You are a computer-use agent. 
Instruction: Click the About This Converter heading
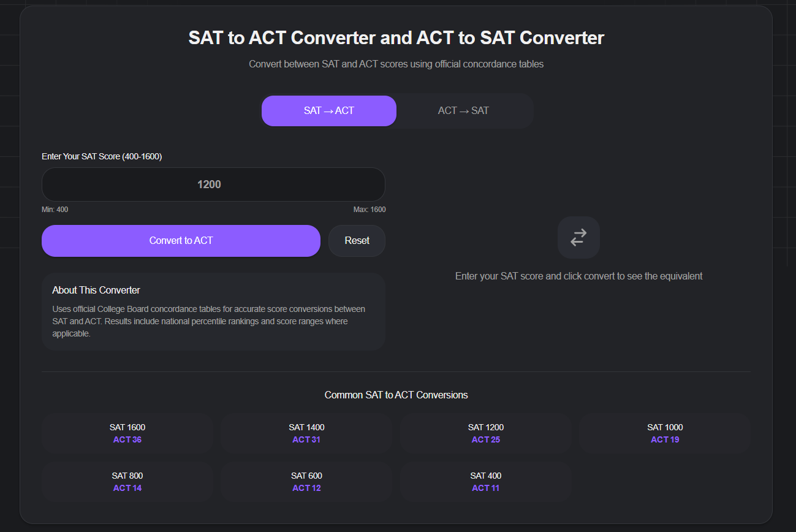(x=96, y=290)
